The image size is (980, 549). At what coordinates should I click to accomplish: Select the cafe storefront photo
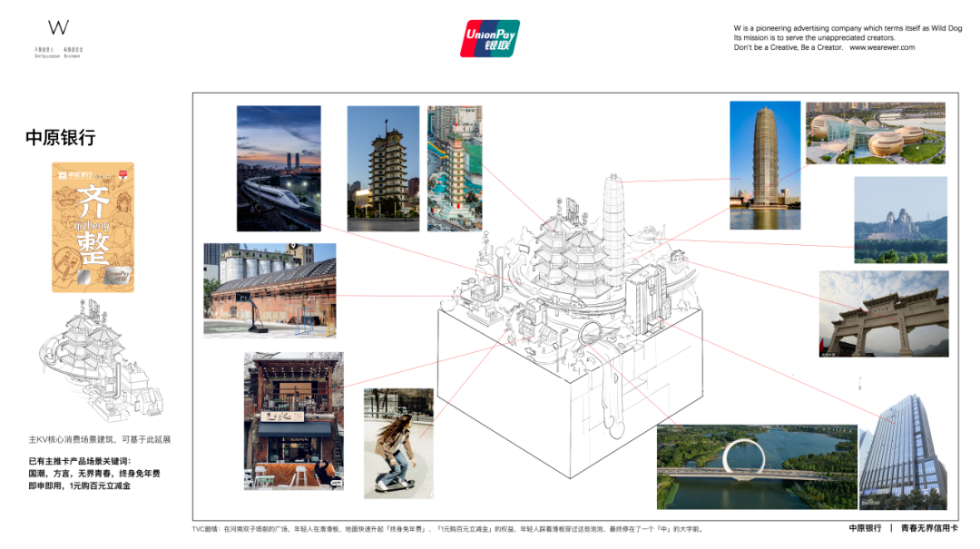(294, 421)
